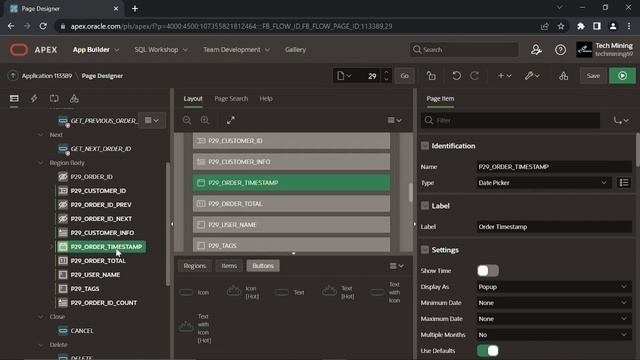Collapse the Settings section
The height and width of the screenshot is (360, 640).
425,250
